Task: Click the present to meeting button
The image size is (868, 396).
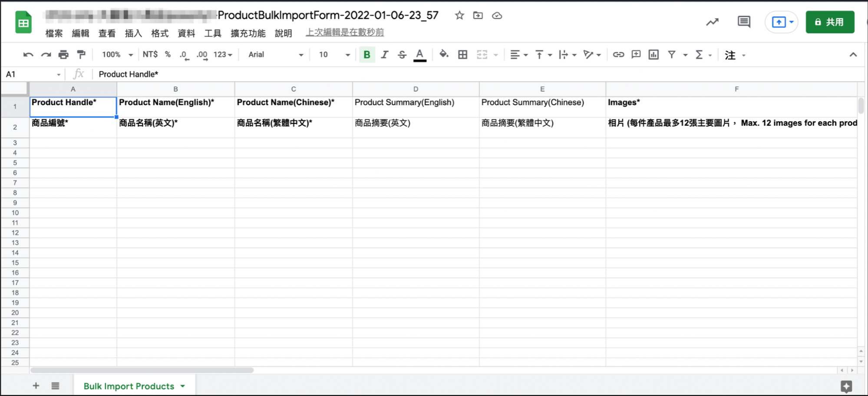Action: [x=778, y=22]
